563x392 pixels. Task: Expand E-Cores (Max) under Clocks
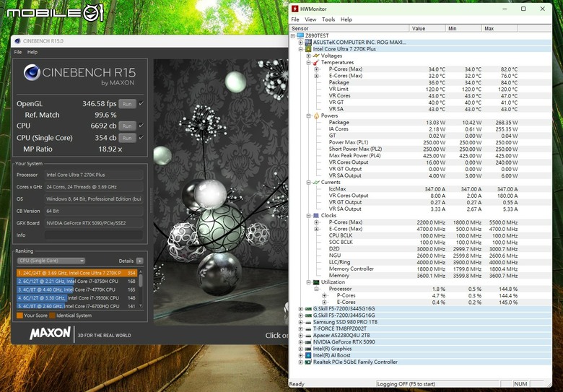tap(317, 229)
